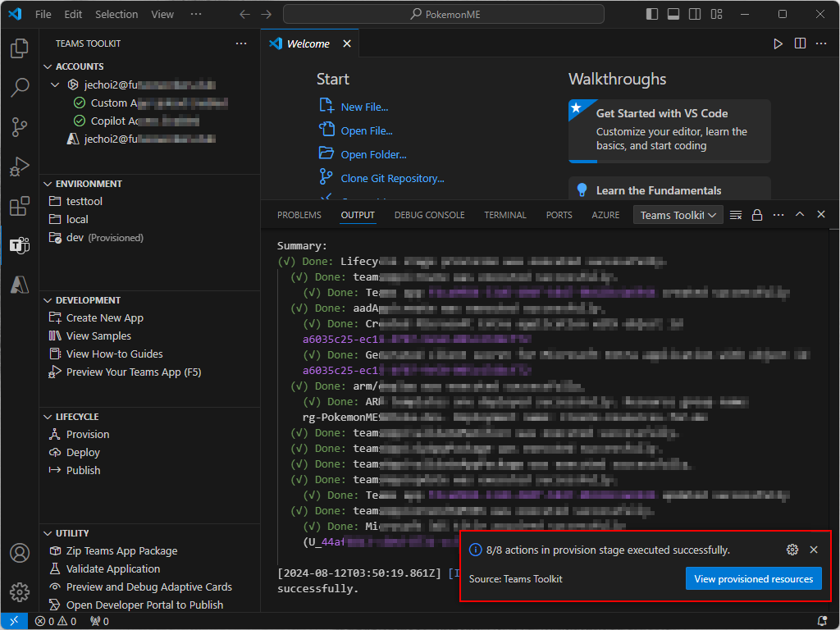Open notifications bell in status bar
840x630 pixels.
822,621
